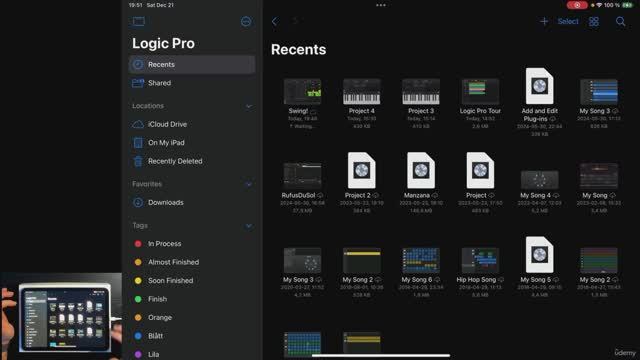
Task: Tap the Wi-Fi status icon
Action: coord(599,5)
